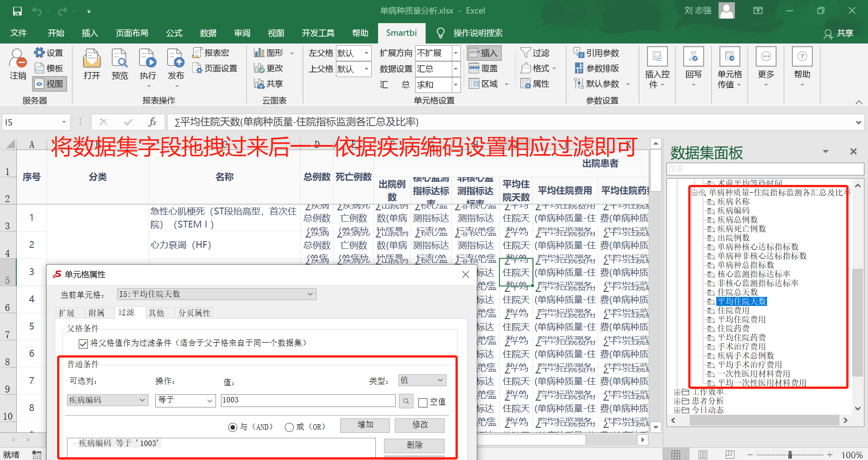This screenshot has width=868, height=460.
Task: Open the 数据设置 汇总 dropdown
Action: [456, 69]
